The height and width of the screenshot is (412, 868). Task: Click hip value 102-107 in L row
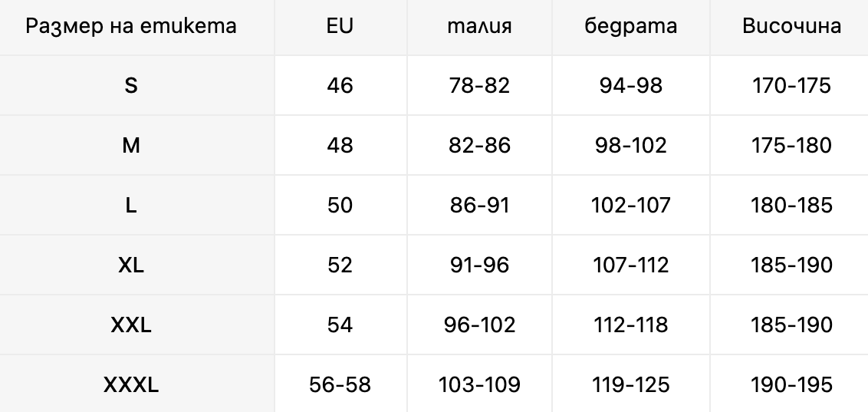pyautogui.click(x=631, y=205)
